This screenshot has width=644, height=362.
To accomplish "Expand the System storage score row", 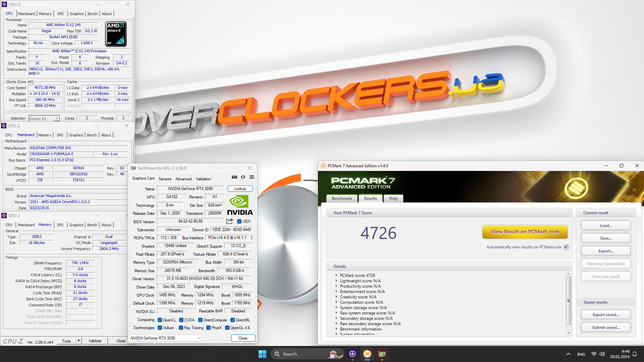I will point(336,307).
